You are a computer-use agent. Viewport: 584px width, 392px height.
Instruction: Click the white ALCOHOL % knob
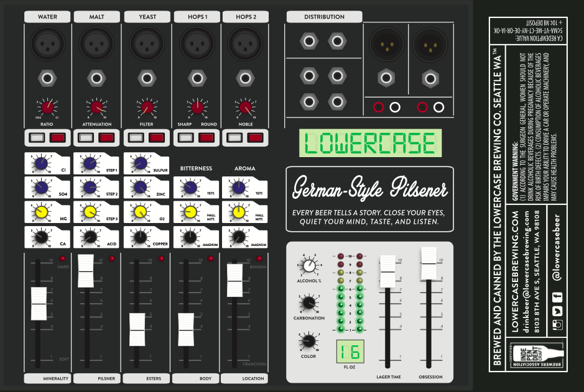[308, 266]
